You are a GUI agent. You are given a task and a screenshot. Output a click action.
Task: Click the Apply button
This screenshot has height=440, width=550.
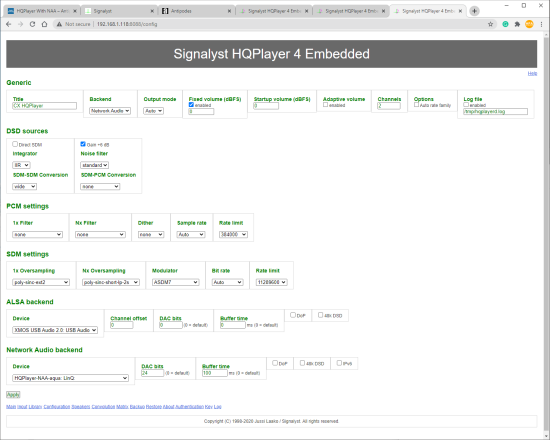click(x=13, y=395)
